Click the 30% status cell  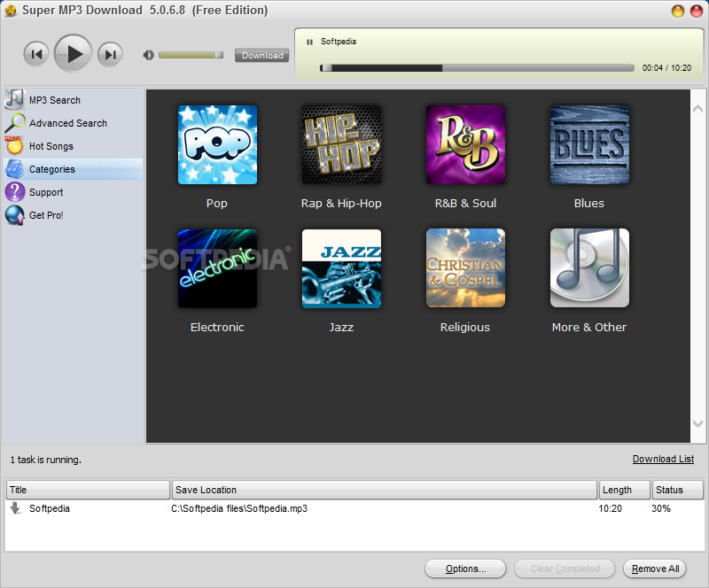[660, 508]
